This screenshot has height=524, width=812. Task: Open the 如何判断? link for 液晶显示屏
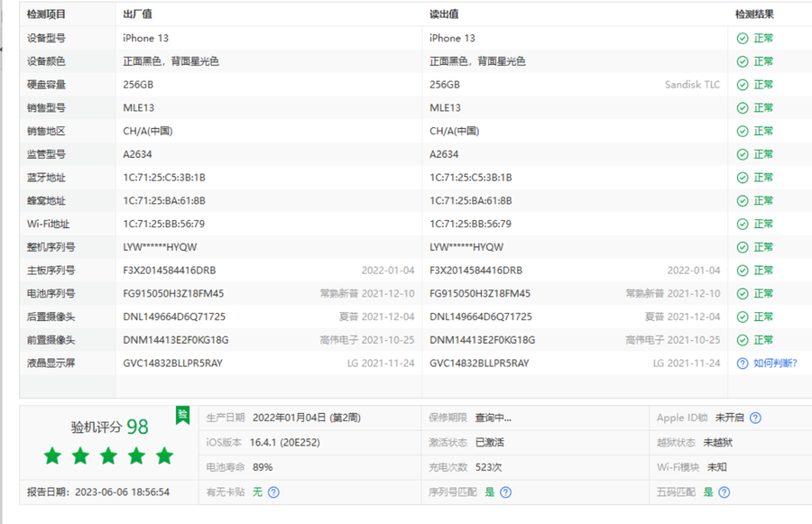(775, 363)
